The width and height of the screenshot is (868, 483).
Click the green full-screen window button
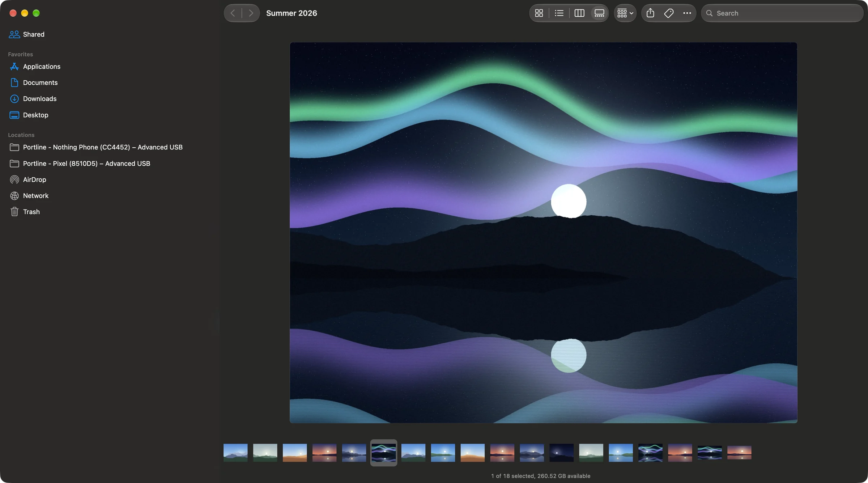[36, 13]
